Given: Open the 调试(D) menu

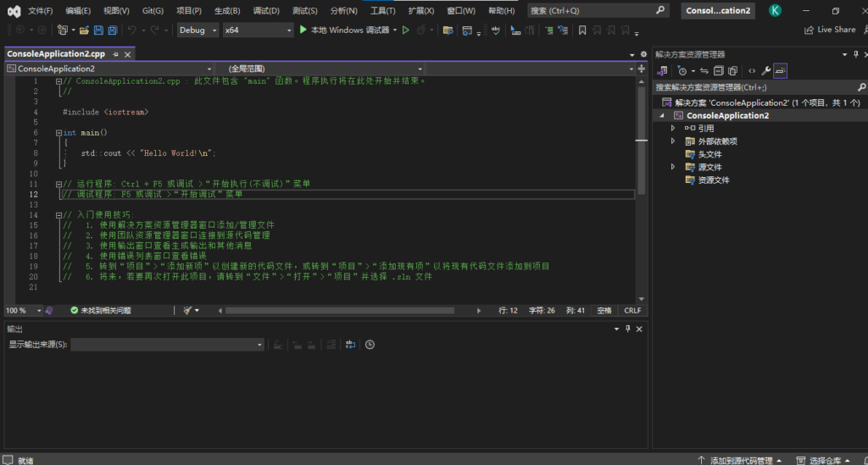Looking at the screenshot, I should [266, 10].
